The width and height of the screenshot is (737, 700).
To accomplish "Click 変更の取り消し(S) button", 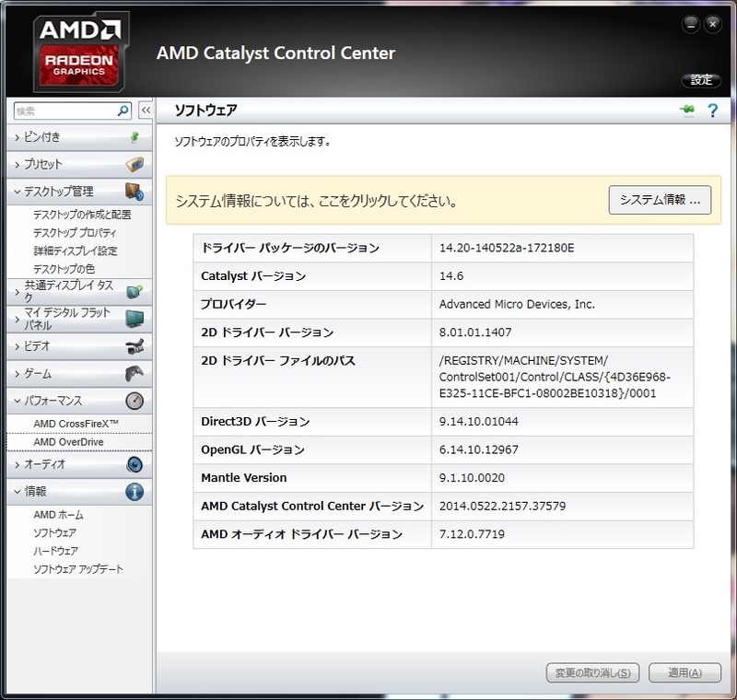I will click(592, 672).
